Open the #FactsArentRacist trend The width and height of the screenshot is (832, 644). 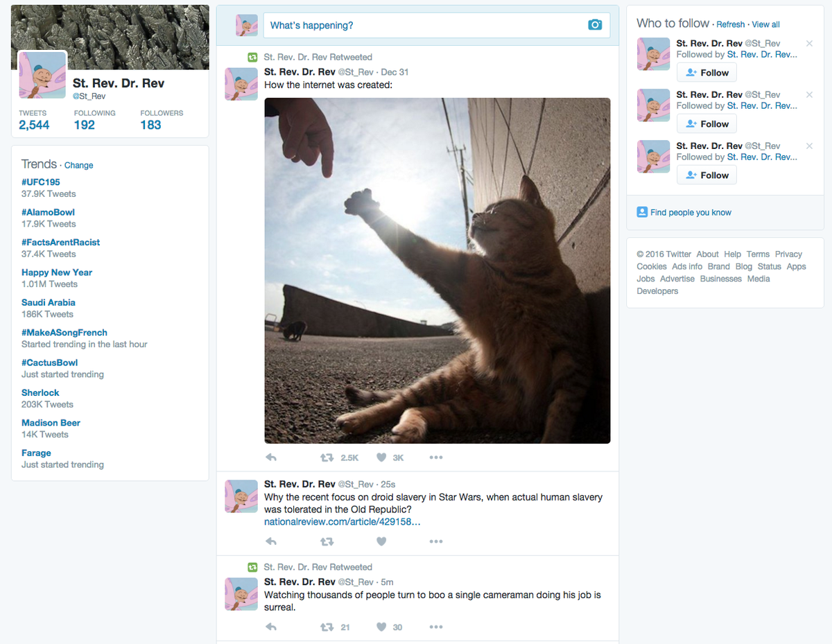pos(60,242)
